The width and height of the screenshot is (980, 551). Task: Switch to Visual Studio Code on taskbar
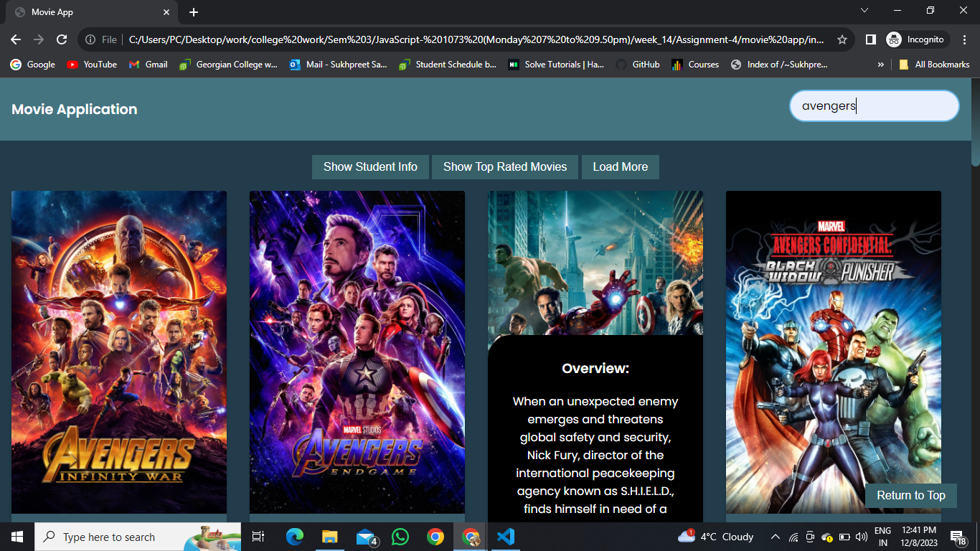[x=505, y=537]
